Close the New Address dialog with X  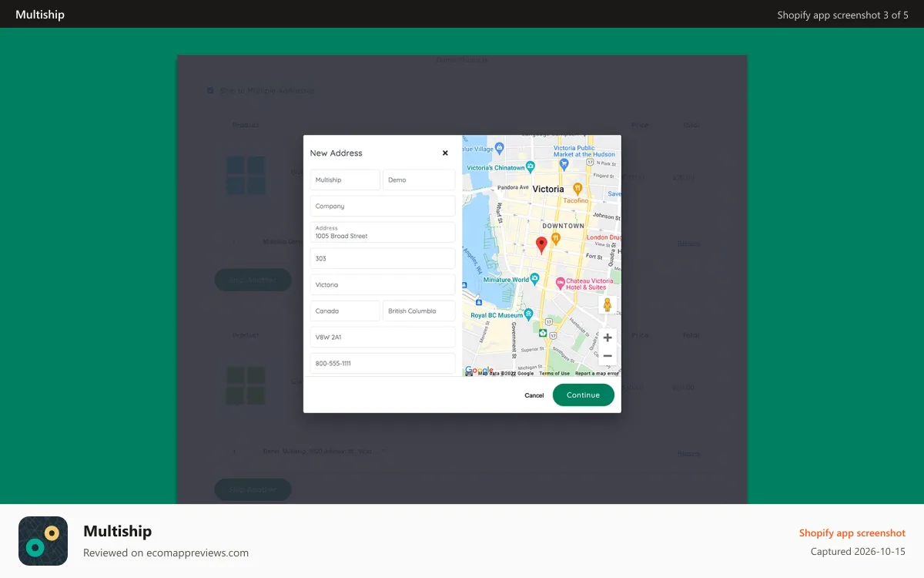[445, 153]
